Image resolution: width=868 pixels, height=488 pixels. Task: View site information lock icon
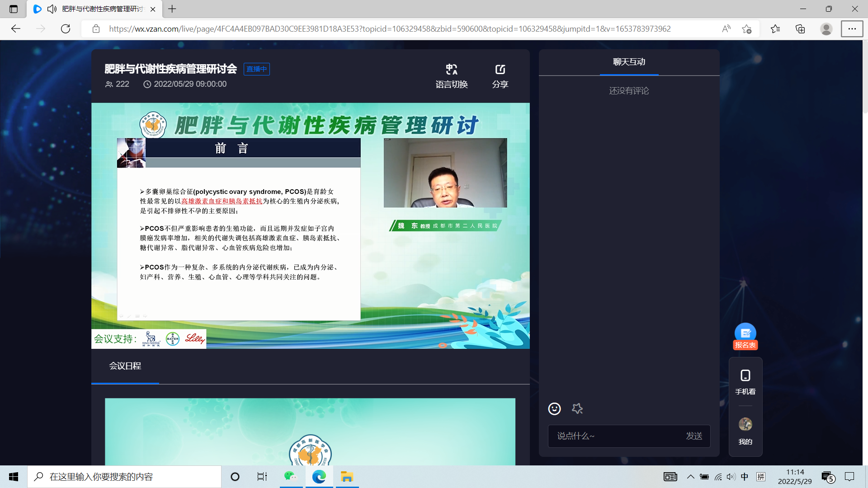click(96, 29)
